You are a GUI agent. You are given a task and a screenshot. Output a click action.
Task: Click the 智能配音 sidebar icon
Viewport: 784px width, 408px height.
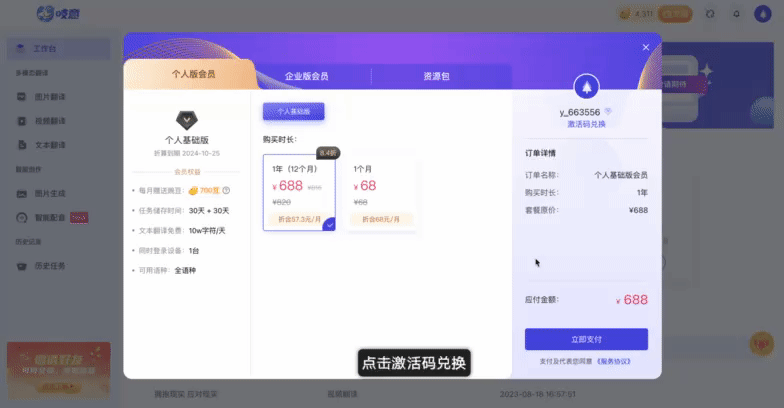coord(22,217)
